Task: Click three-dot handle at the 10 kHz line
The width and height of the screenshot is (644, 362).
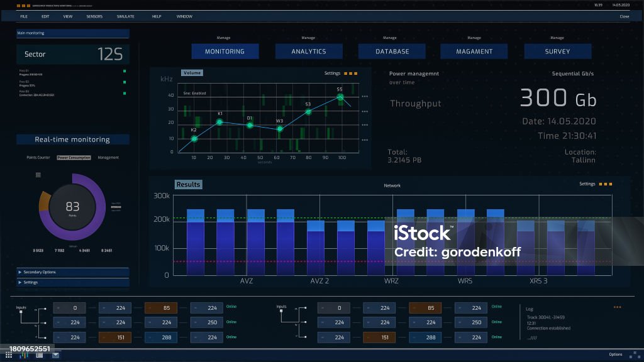Action: point(365,140)
